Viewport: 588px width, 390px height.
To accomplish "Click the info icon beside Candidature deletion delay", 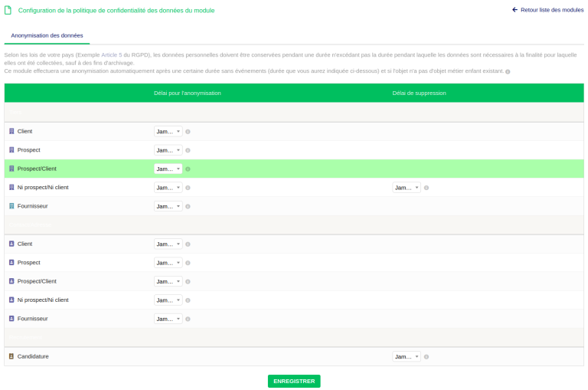I will (426, 357).
